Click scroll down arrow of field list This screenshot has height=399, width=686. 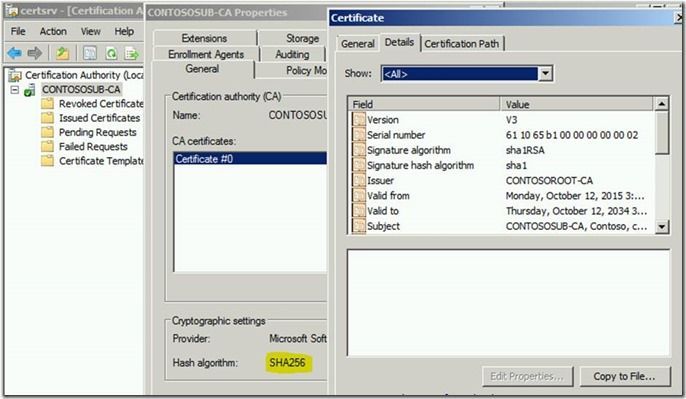coord(662,227)
